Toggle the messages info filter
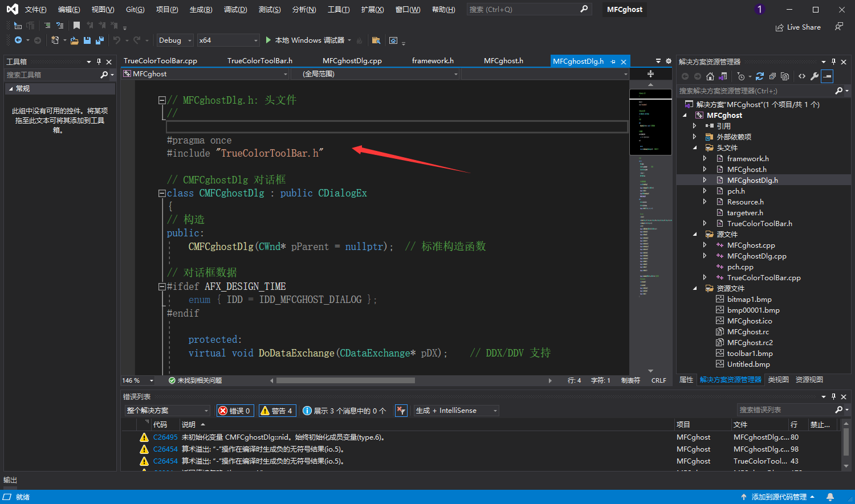 (344, 411)
